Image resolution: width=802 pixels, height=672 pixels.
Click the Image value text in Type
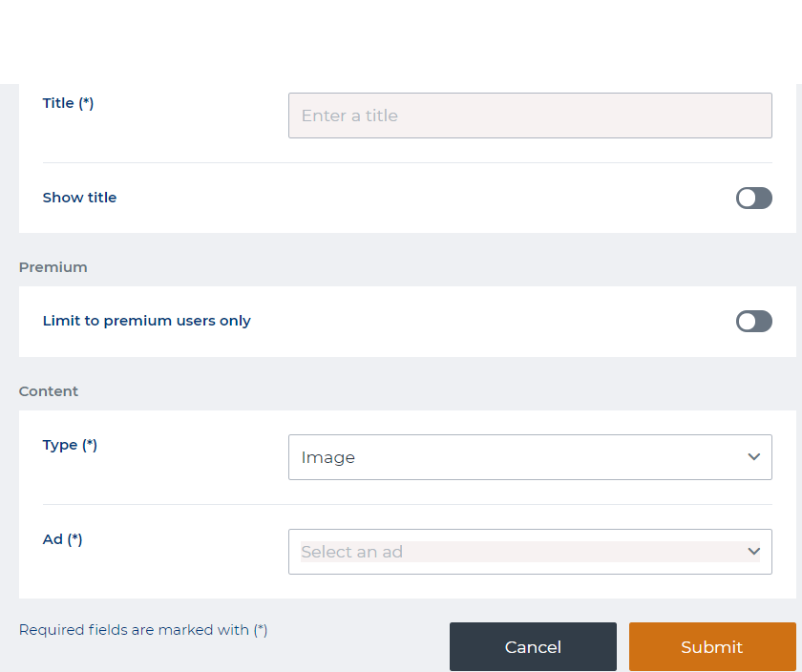(x=327, y=457)
